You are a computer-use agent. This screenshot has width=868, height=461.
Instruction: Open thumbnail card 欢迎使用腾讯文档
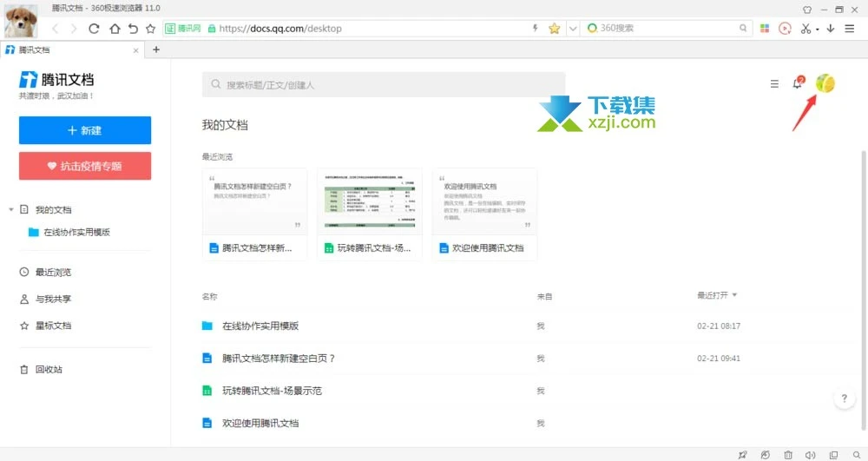click(485, 214)
